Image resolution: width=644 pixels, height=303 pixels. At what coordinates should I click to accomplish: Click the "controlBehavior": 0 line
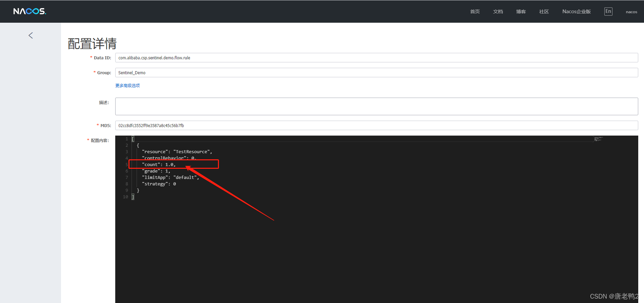point(169,158)
